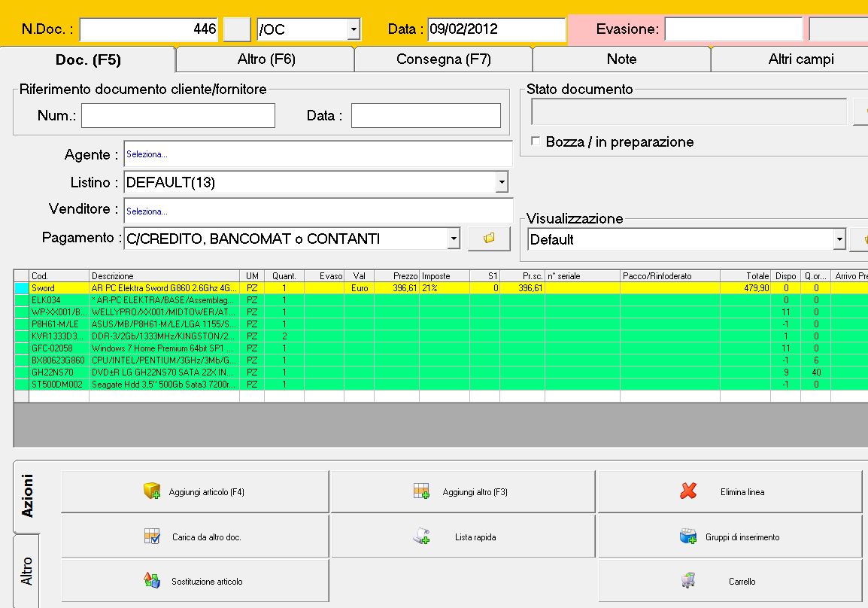
Task: Click the Seleziona link for Agente
Action: [x=147, y=154]
